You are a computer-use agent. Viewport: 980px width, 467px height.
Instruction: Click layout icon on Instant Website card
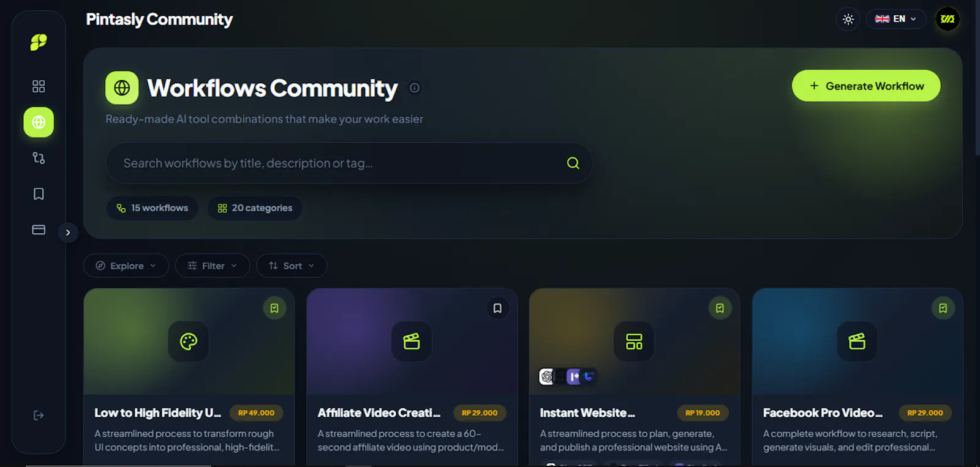634,342
